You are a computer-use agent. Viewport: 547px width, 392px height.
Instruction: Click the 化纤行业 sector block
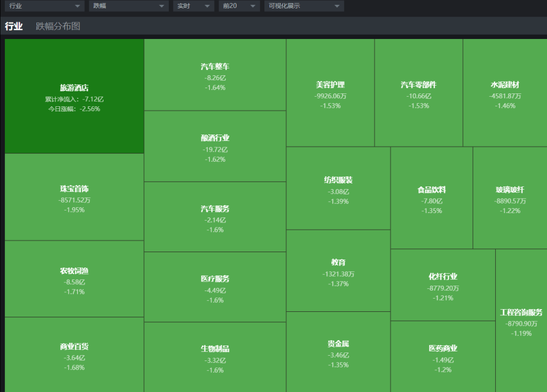pos(443,286)
